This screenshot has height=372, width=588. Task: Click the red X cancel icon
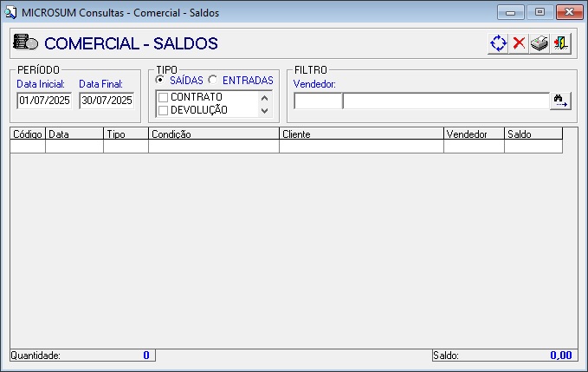click(x=519, y=43)
